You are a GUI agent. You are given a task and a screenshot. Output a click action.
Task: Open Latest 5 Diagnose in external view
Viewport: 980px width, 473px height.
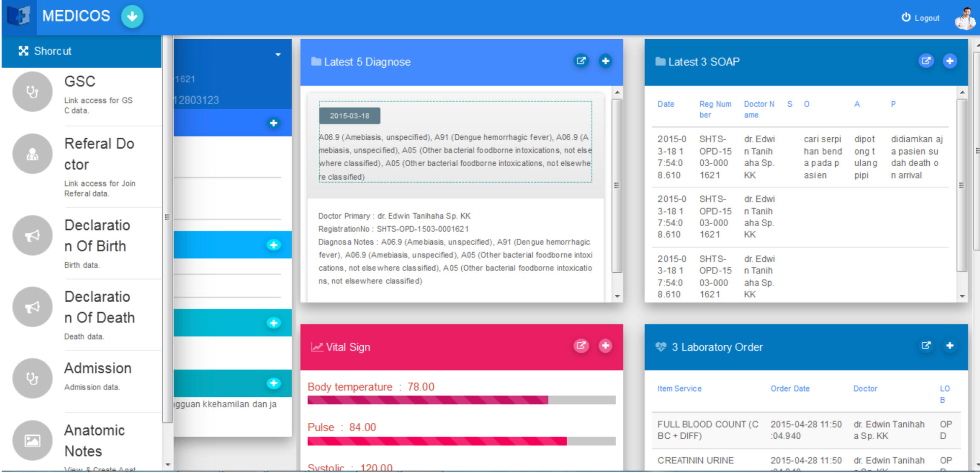pyautogui.click(x=581, y=61)
